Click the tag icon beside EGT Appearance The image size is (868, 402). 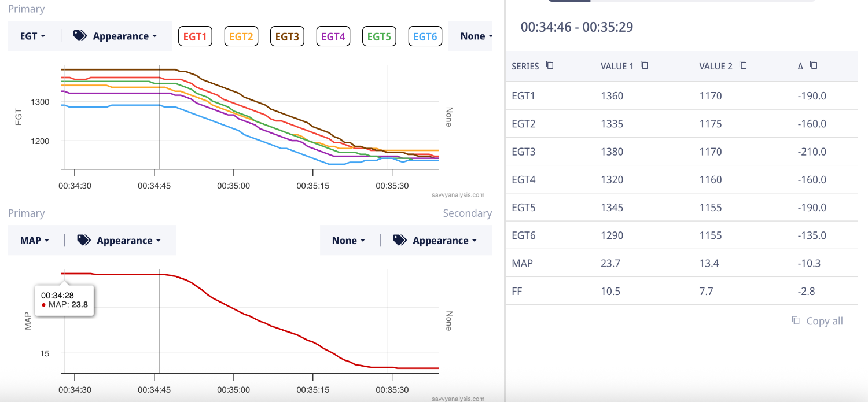pyautogui.click(x=80, y=36)
